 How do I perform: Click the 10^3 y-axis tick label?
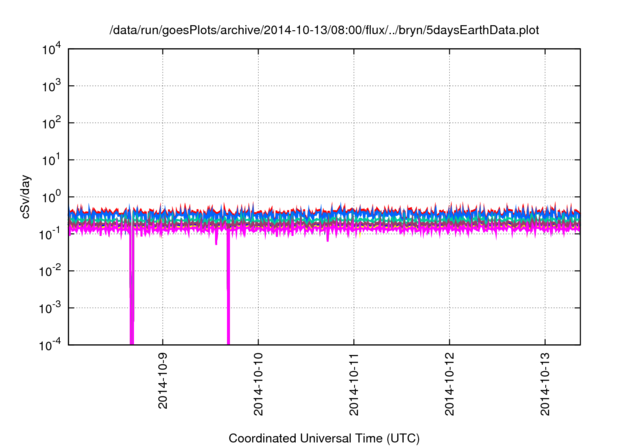[52, 86]
